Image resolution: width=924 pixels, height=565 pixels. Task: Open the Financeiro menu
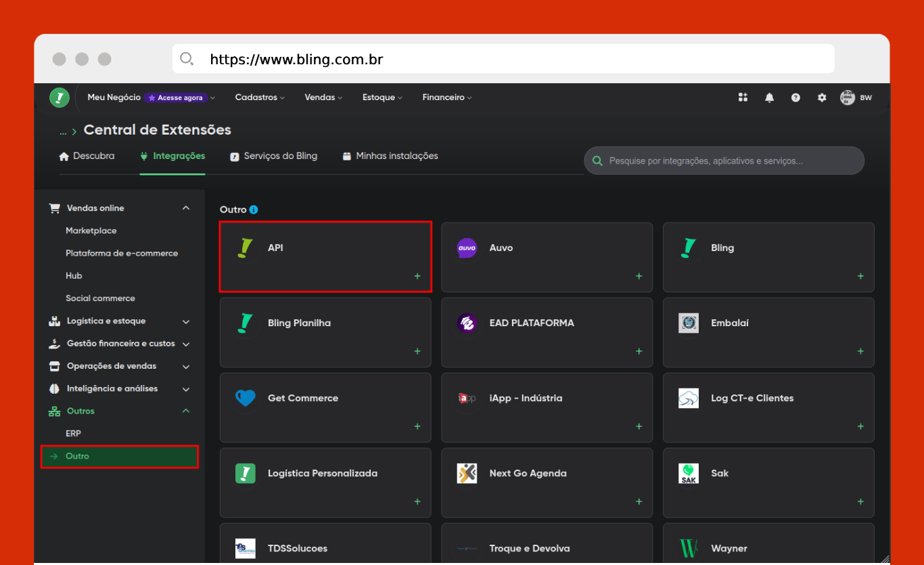coord(447,97)
